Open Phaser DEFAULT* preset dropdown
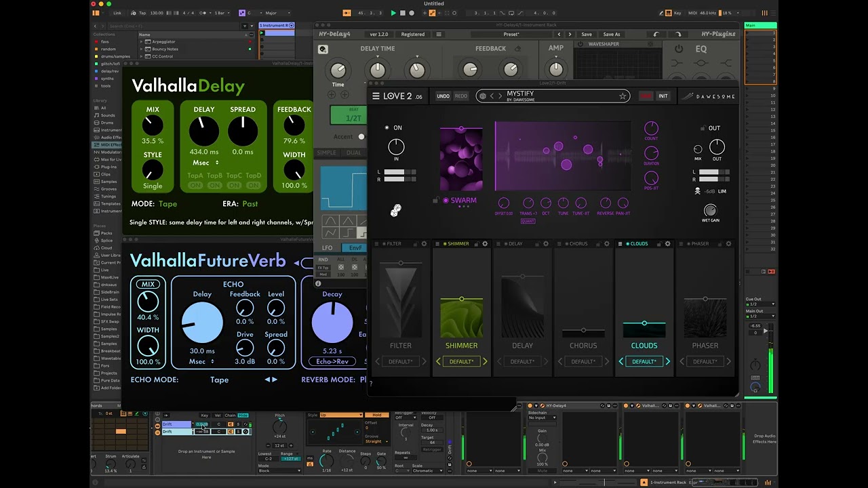868x488 pixels. pos(705,362)
